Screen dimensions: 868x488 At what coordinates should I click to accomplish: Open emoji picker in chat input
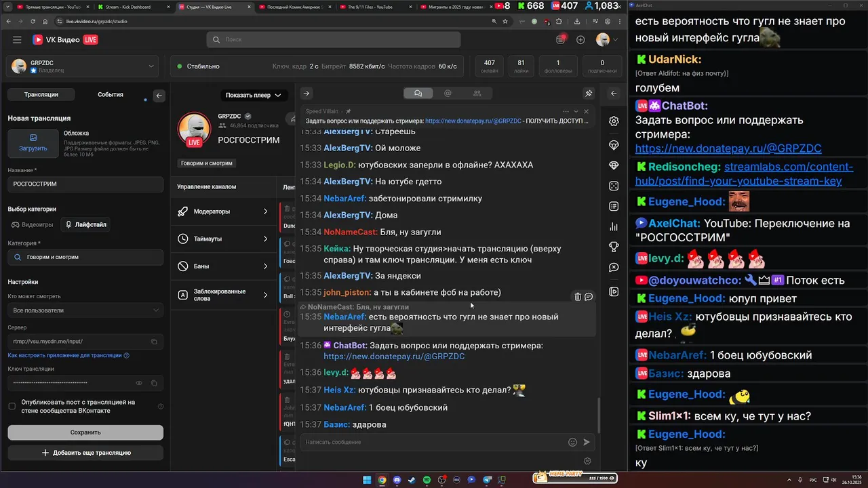point(572,442)
